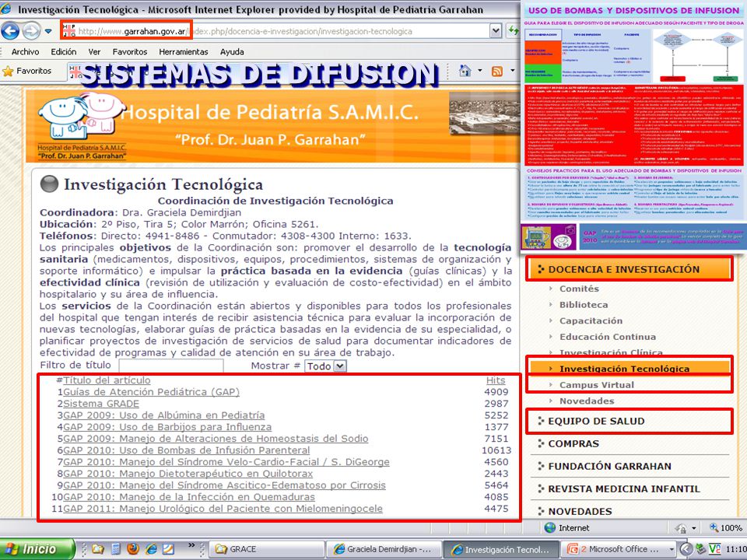The image size is (747, 560).
Task: Expand FUNDACIÓN GARRAHAN sidebar section
Action: pyautogui.click(x=610, y=466)
